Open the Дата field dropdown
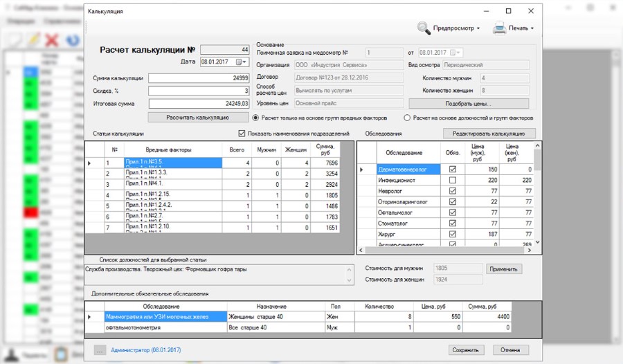623x364 pixels. [244, 62]
